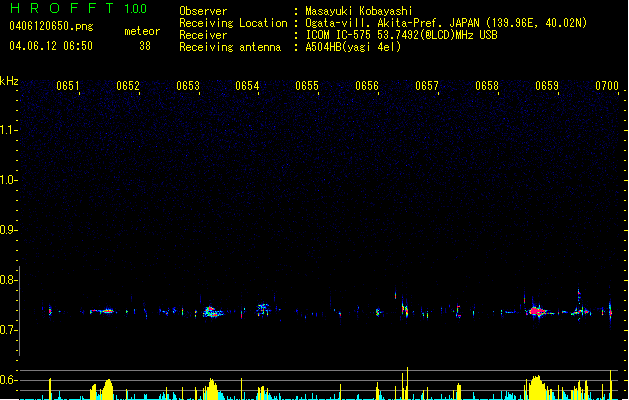
Task: Click the file name 0406120650.png
Action: (51, 26)
